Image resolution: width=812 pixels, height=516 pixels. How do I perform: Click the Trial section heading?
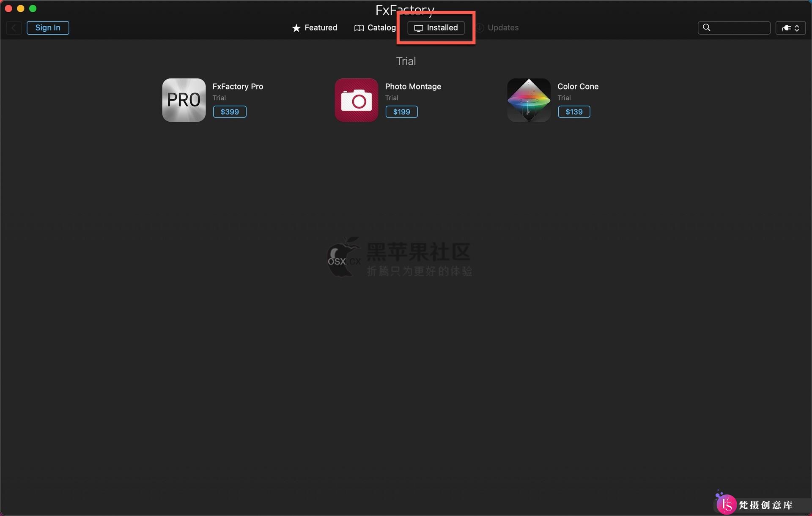coord(406,61)
